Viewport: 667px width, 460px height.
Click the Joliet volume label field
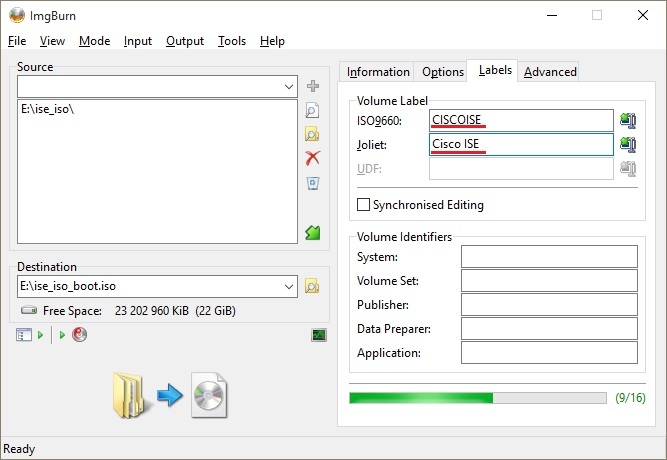(521, 144)
